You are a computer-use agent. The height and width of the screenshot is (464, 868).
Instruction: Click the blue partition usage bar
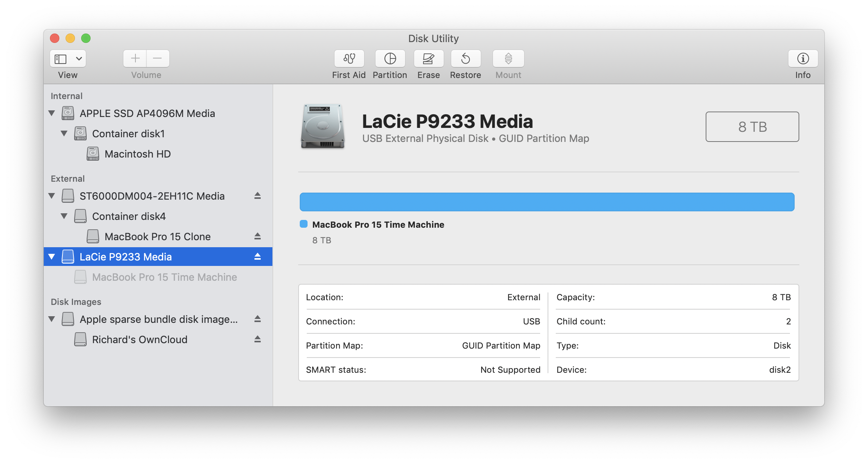[546, 202]
